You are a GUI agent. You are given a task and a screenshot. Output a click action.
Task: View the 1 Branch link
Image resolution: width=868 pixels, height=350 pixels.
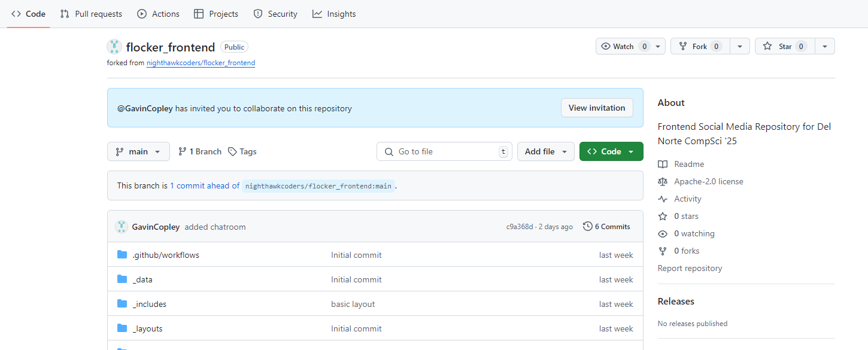coord(200,151)
